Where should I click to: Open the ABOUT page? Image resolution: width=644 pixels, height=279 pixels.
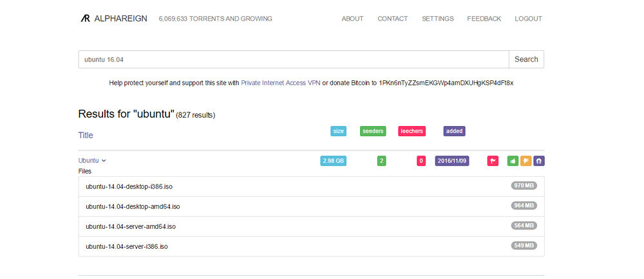coord(352,19)
